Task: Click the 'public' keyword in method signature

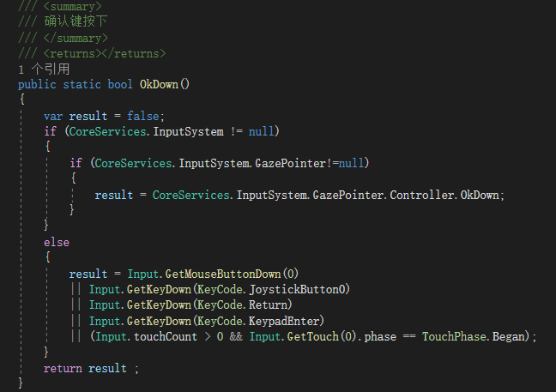Action: click(x=37, y=85)
